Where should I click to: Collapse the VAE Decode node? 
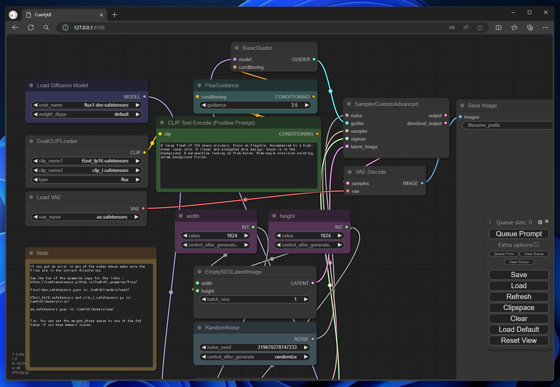tap(349, 172)
